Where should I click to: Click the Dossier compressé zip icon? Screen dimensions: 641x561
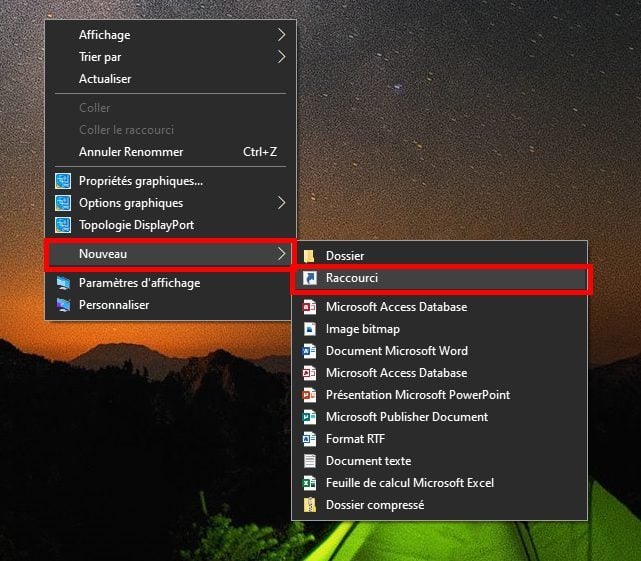309,505
